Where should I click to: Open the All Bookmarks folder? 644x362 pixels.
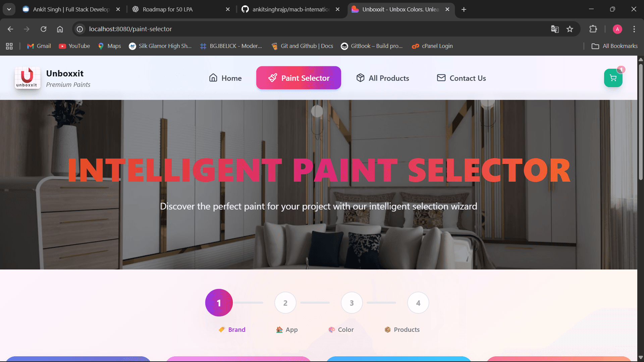click(x=614, y=46)
